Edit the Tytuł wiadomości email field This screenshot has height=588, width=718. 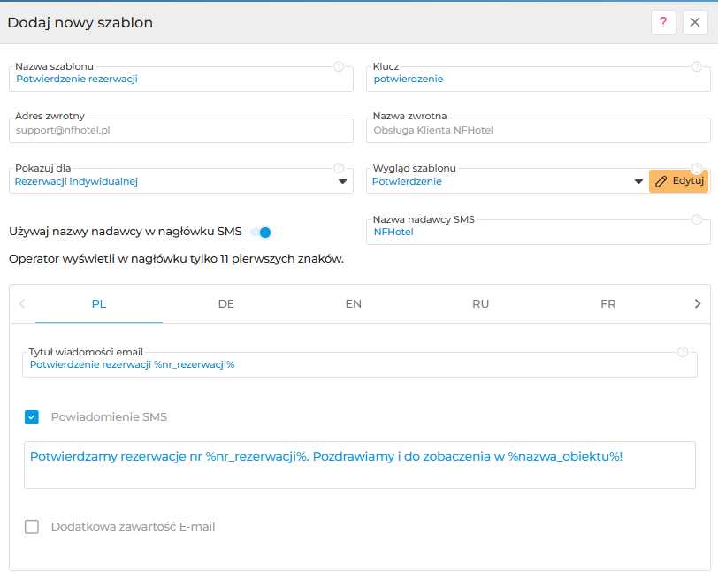click(x=360, y=365)
